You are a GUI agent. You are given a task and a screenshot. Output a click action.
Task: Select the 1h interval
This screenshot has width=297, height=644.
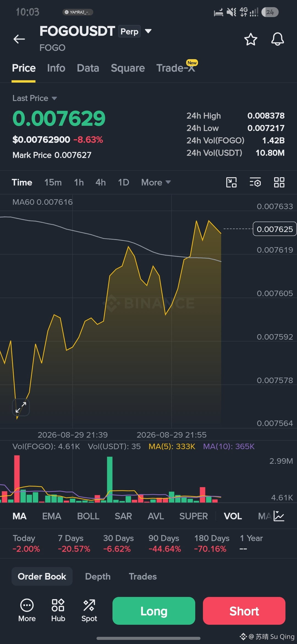tap(79, 182)
